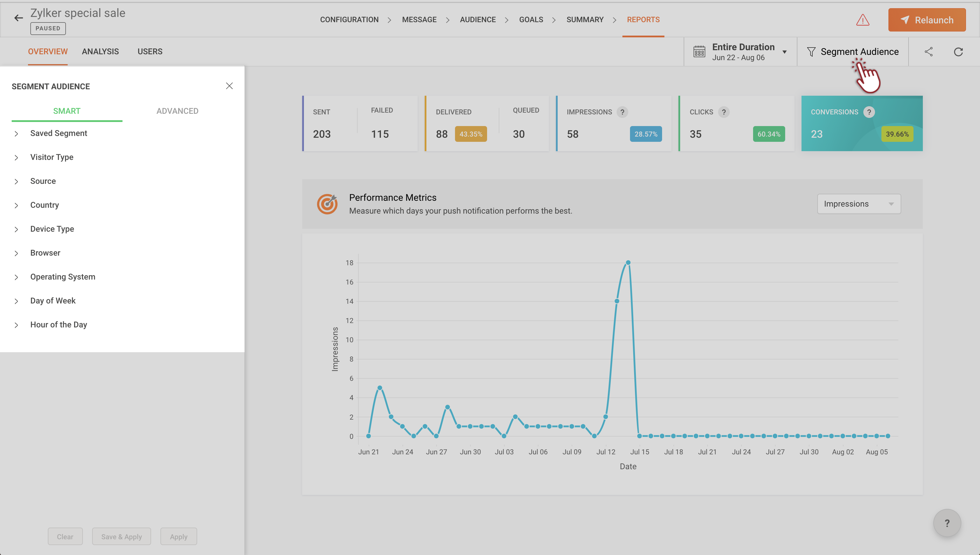Click the share icon in the toolbar
This screenshot has width=980, height=555.
pyautogui.click(x=929, y=52)
